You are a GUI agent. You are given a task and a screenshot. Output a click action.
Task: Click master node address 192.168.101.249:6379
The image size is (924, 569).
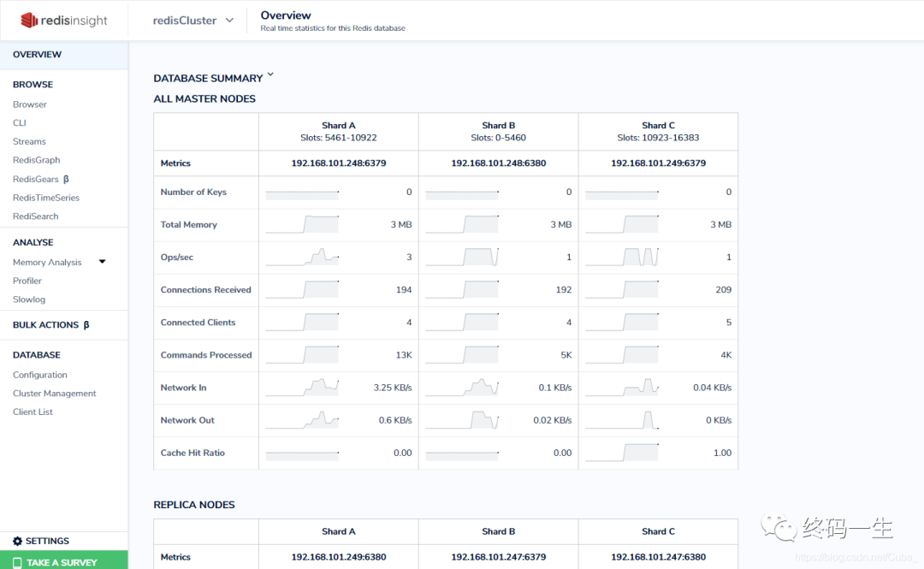tap(658, 163)
